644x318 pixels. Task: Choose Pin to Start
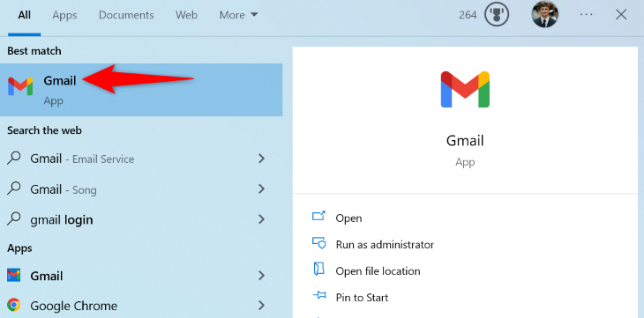362,298
